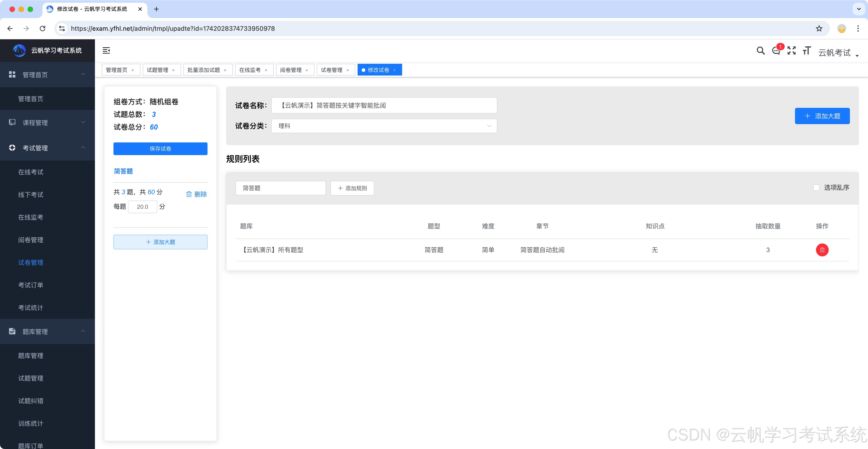Enable the 选项乱序 checkbox

tap(816, 188)
